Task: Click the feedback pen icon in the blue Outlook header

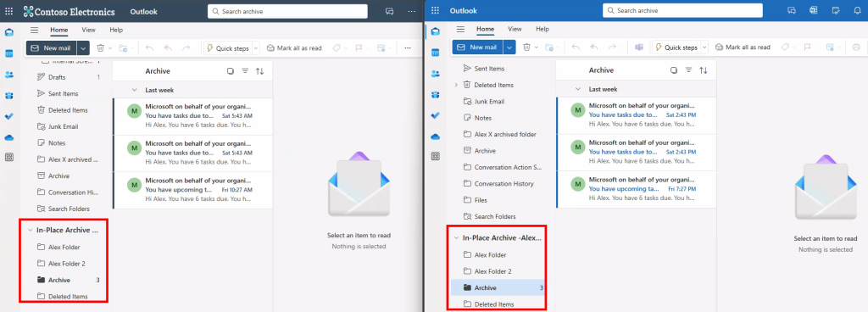Action: point(835,10)
